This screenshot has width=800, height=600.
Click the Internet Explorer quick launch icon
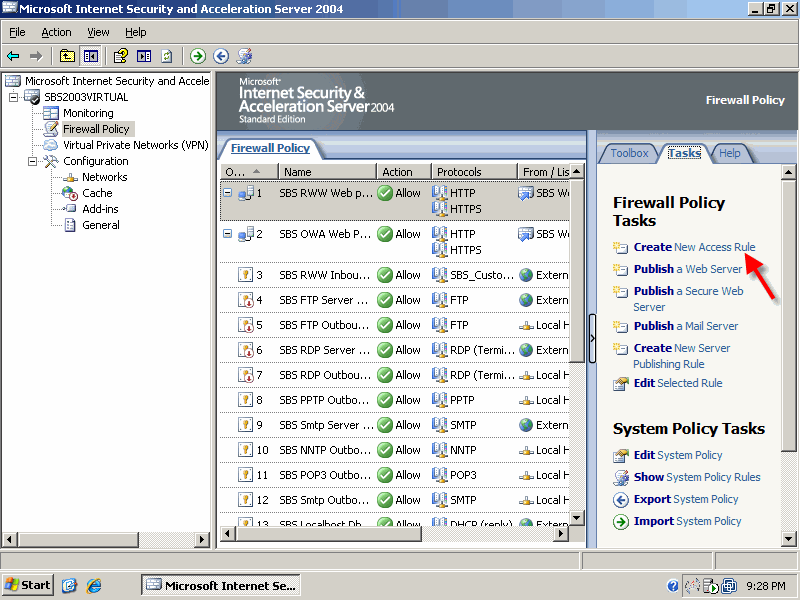(93, 585)
